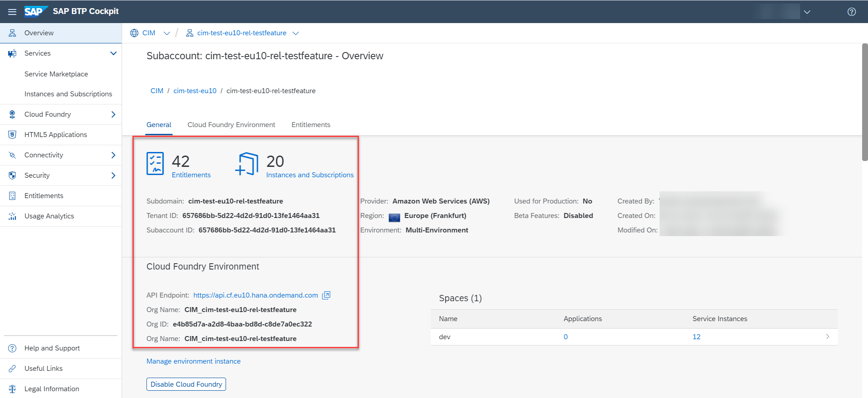
Task: Click the Usage Analytics sidebar icon
Action: pyautogui.click(x=12, y=216)
